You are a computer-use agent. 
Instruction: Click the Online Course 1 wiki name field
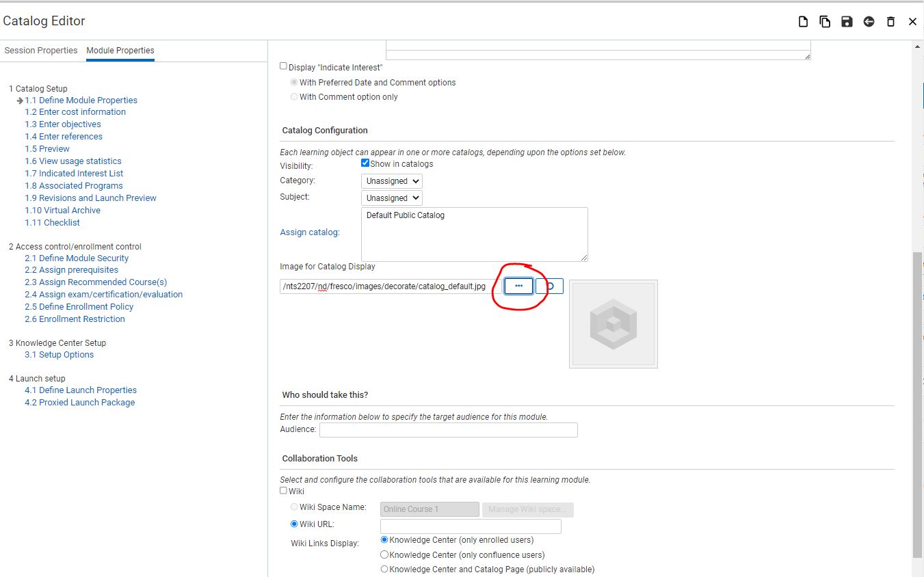point(430,509)
